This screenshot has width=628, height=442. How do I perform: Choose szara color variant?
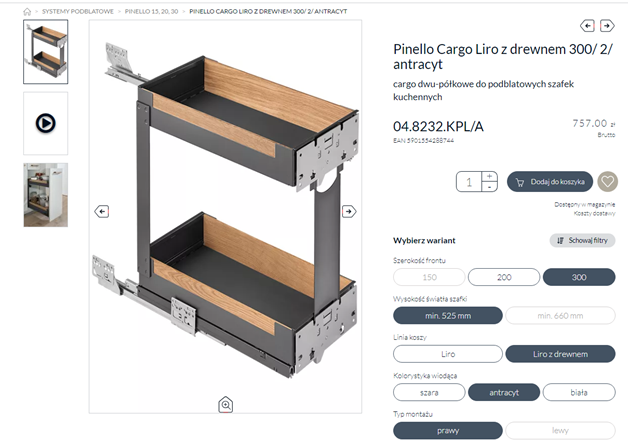(429, 392)
